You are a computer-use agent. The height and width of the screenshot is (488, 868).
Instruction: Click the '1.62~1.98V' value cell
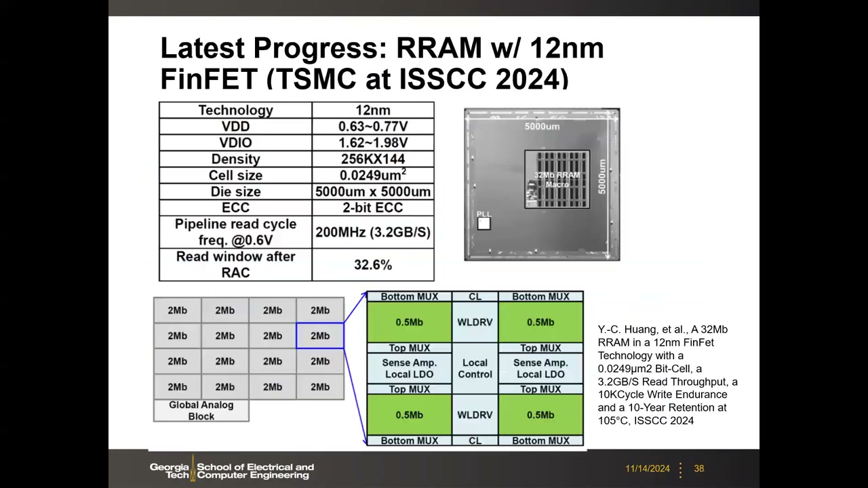click(x=373, y=143)
